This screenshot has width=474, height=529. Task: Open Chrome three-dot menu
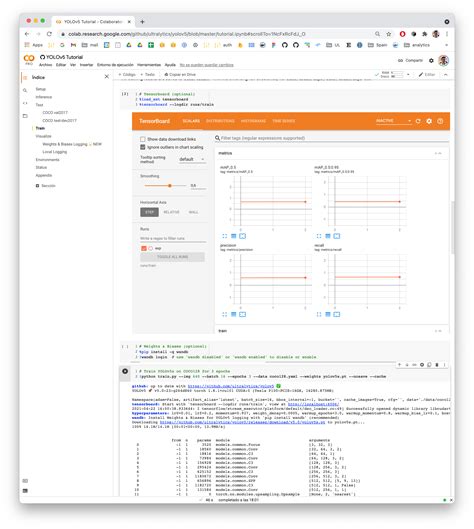pyautogui.click(x=447, y=34)
